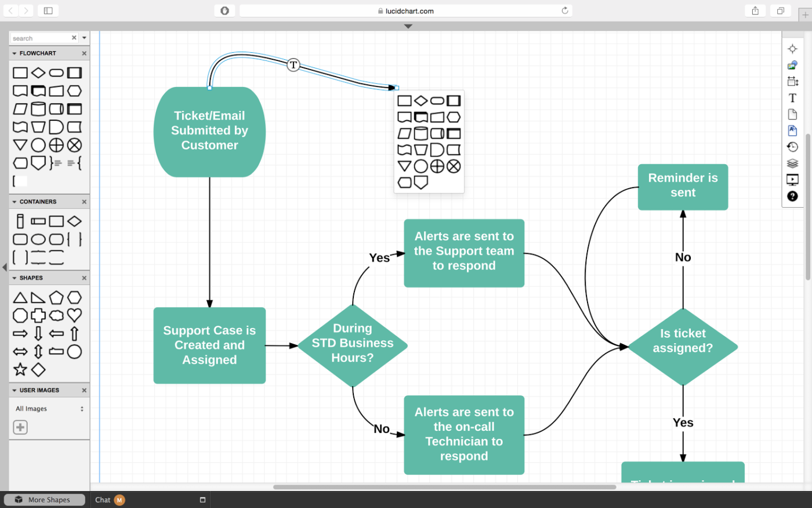
Task: Select the diamond decision shape in Flowchart panel
Action: tap(38, 73)
